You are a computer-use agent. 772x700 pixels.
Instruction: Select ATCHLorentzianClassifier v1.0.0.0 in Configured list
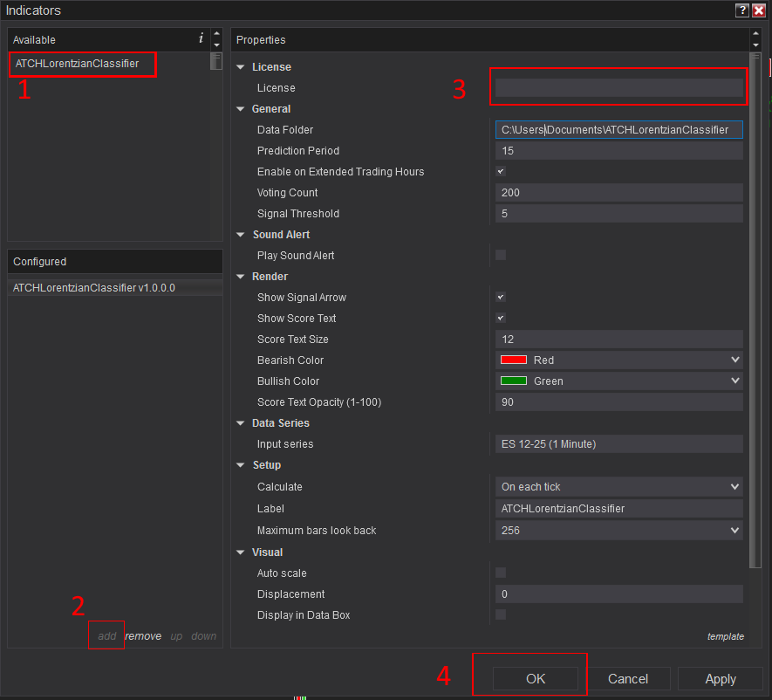click(x=94, y=287)
